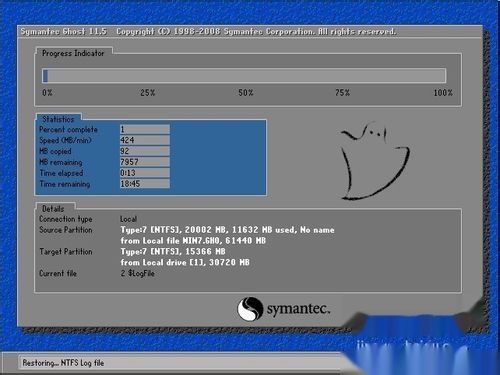Viewport: 500px width, 375px height.
Task: Click the symantec brand wordmark
Action: 298,309
